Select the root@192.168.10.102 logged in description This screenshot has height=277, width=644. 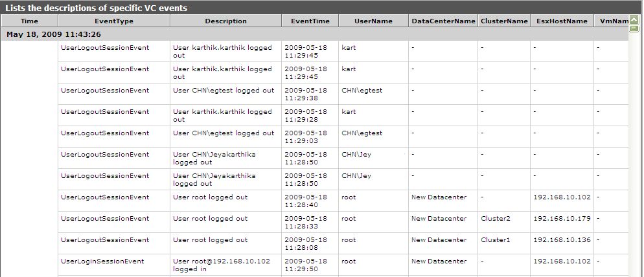tap(222, 265)
